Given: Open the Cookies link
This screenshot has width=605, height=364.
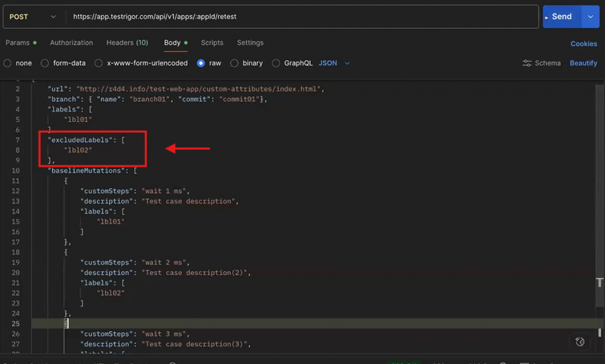Looking at the screenshot, I should click(x=584, y=44).
